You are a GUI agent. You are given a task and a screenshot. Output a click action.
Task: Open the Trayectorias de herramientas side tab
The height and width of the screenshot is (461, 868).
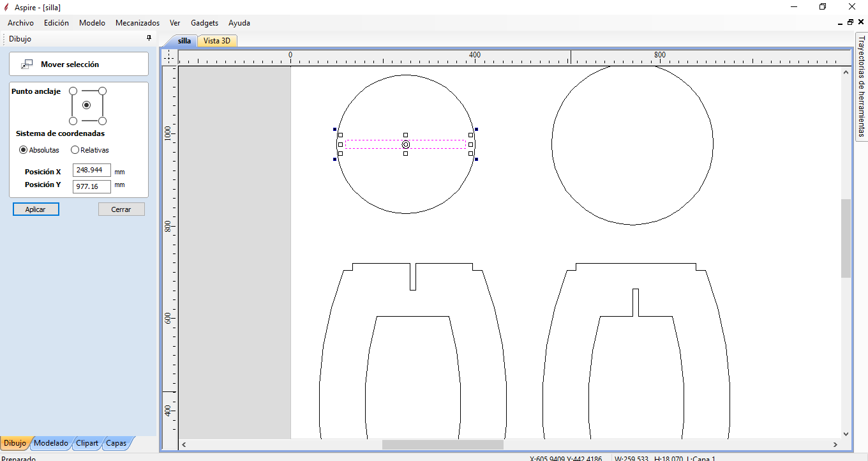pyautogui.click(x=861, y=86)
